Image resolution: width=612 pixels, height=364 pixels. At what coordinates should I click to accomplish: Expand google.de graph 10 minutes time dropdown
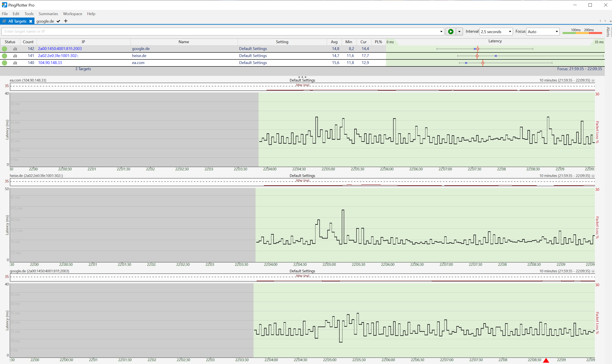593,271
